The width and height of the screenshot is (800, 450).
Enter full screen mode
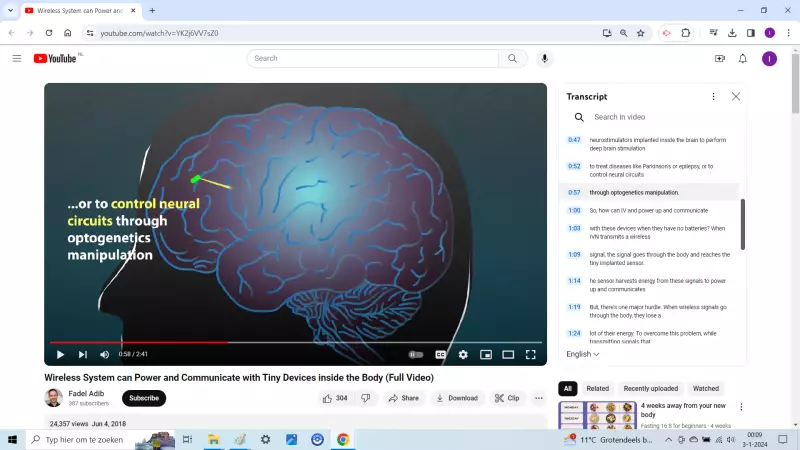[531, 354]
